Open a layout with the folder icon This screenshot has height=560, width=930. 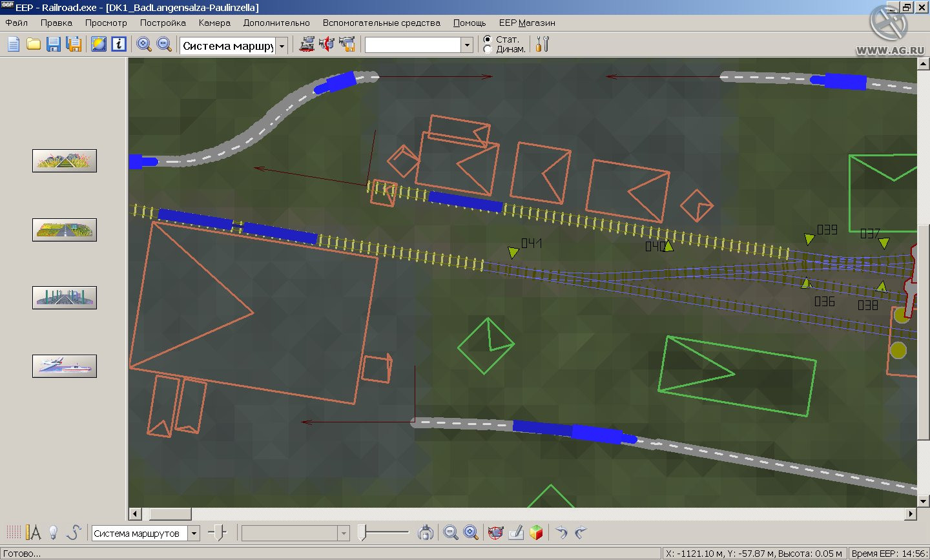(x=34, y=44)
